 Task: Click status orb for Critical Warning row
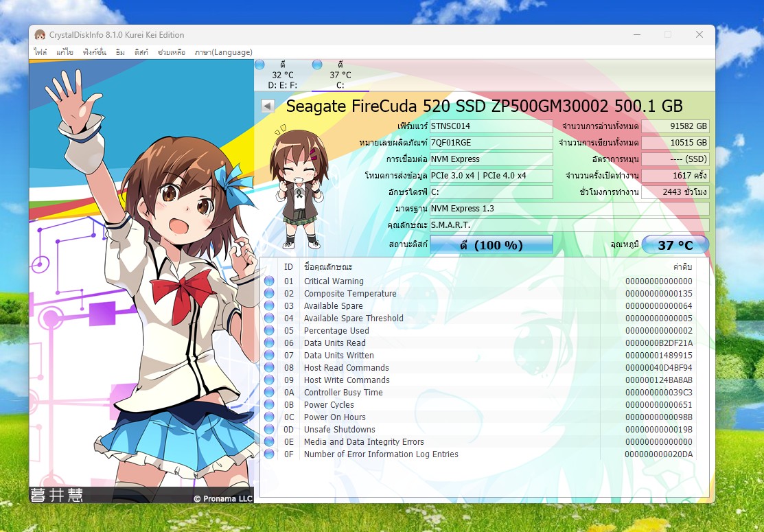point(269,281)
